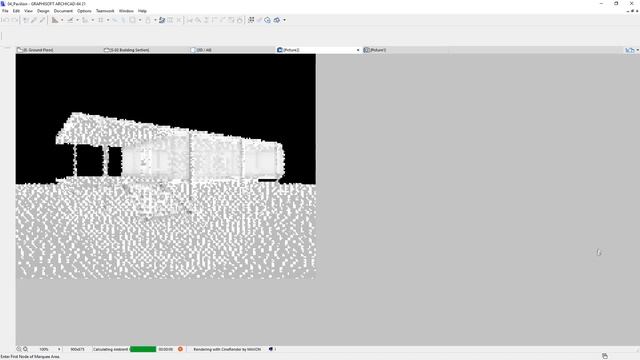Image resolution: width=640 pixels, height=360 pixels.
Task: Click the layered 3D view toolbar icon
Action: [162, 20]
